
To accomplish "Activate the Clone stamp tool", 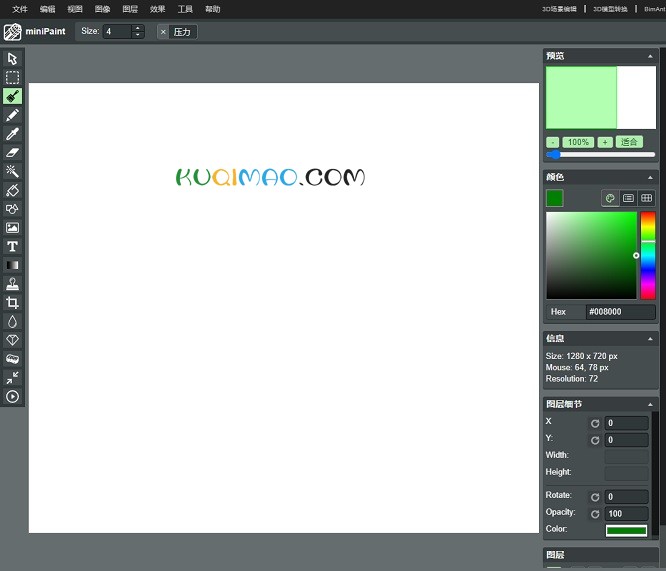I will point(12,284).
